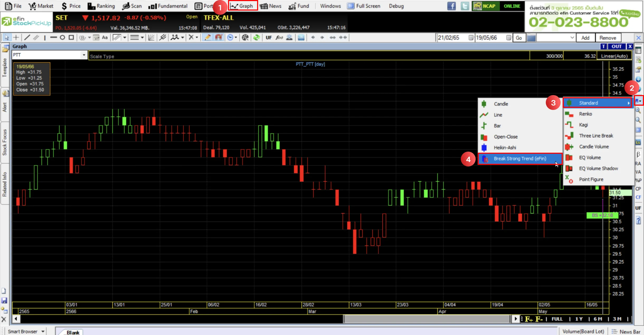Set chart range to FULL
Image resolution: width=644 pixels, height=335 pixels.
[557, 319]
